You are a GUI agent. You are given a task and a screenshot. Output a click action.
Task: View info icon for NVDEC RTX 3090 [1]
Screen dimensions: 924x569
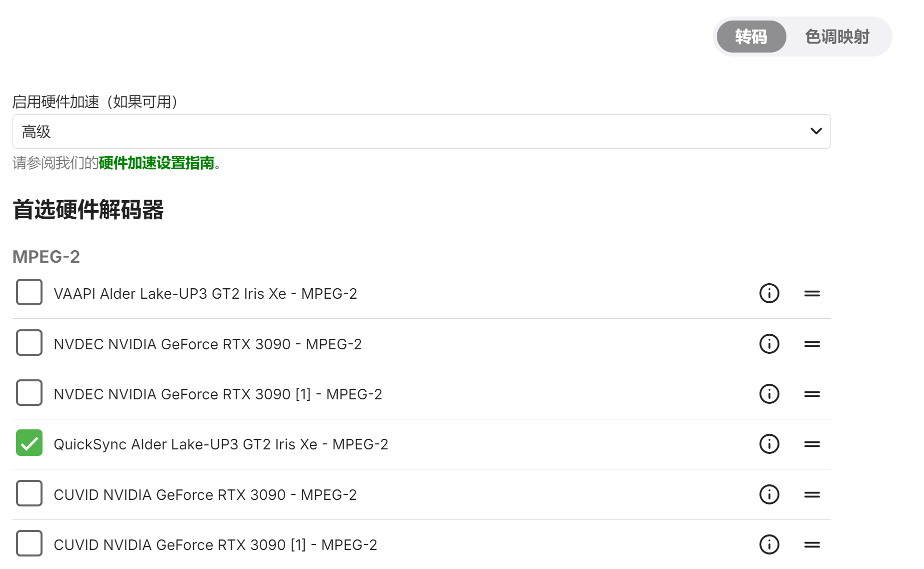pyautogui.click(x=769, y=394)
